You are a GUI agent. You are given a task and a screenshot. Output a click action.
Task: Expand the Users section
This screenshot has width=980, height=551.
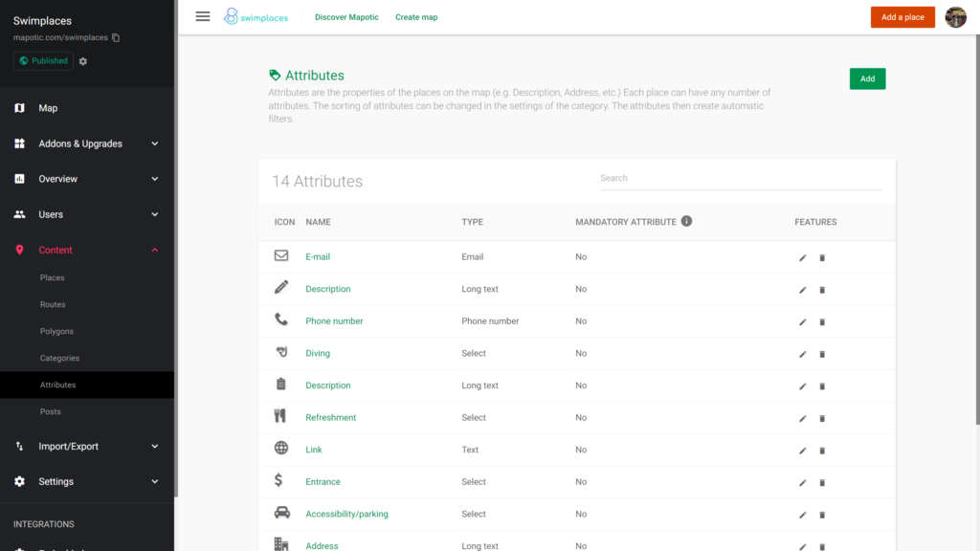point(87,214)
